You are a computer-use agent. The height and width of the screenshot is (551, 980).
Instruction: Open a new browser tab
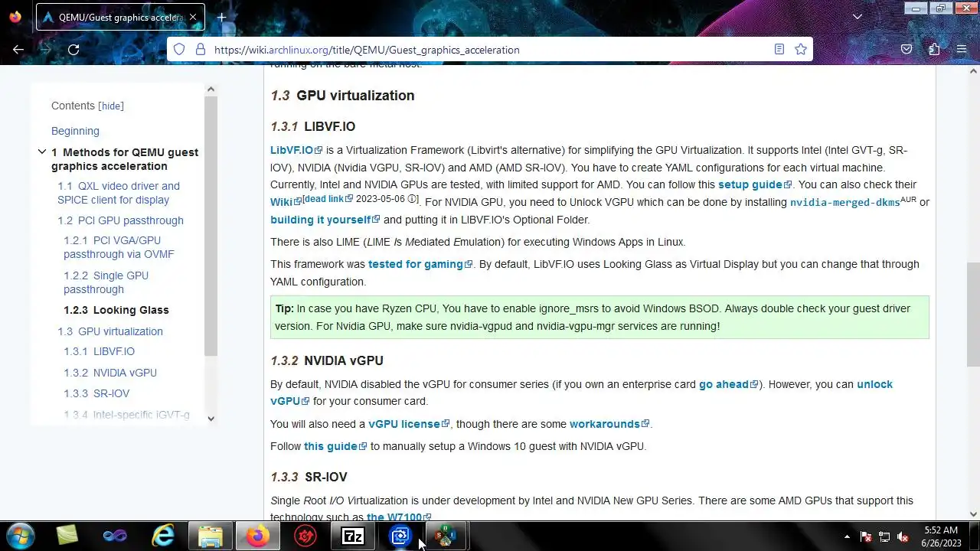(221, 17)
